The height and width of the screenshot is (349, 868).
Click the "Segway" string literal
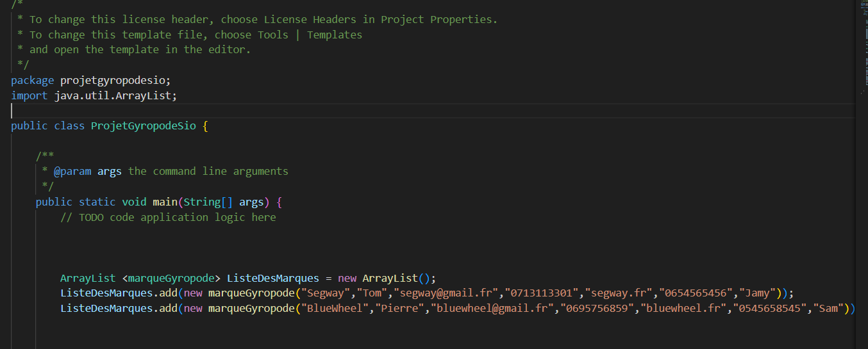tap(326, 293)
